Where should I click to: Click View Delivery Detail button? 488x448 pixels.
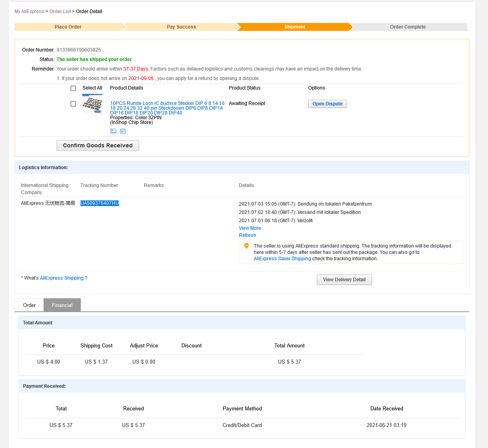point(344,280)
